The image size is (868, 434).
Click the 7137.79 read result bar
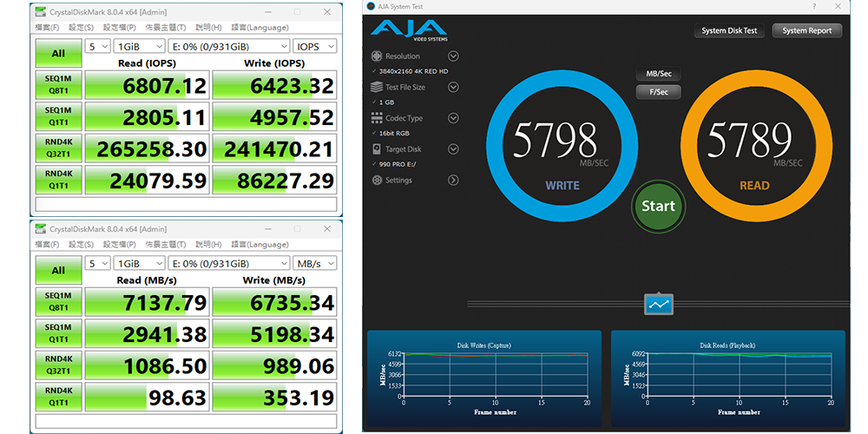coord(147,302)
